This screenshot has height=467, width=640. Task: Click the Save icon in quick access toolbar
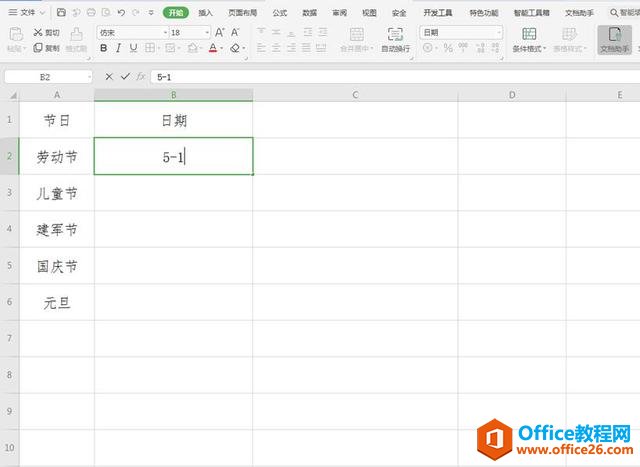pos(61,13)
